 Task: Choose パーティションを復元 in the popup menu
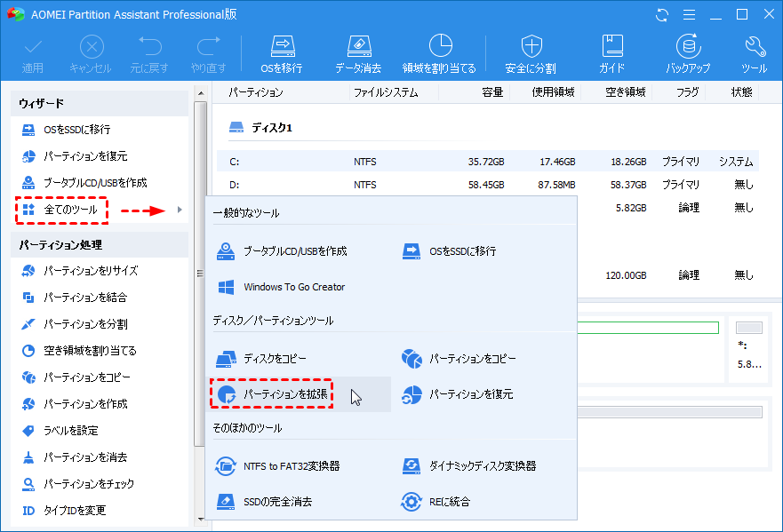pyautogui.click(x=457, y=394)
